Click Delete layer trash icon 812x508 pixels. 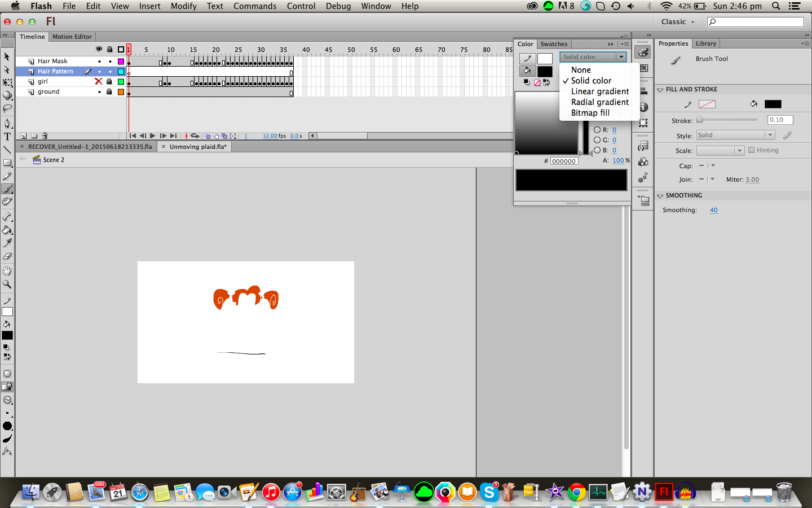(45, 136)
